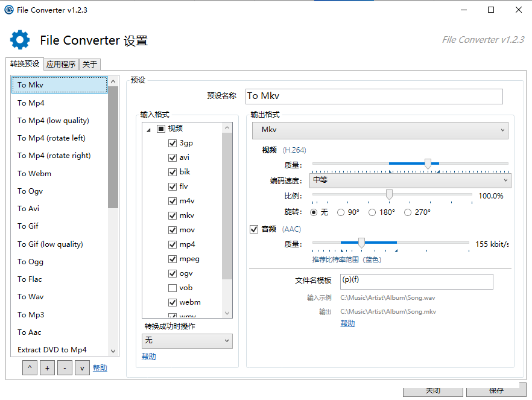This screenshot has height=400, width=532.
Task: Enable the vob input format checkbox
Action: pyautogui.click(x=173, y=288)
